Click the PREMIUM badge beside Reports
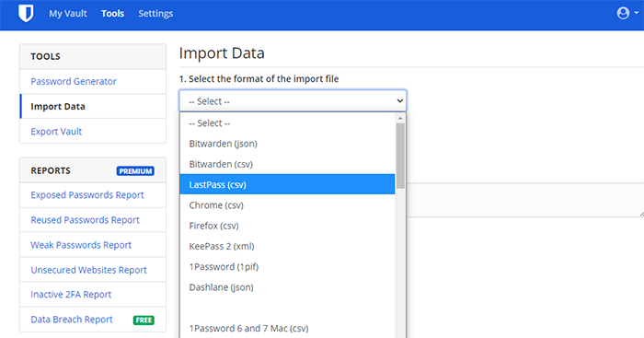 click(135, 171)
